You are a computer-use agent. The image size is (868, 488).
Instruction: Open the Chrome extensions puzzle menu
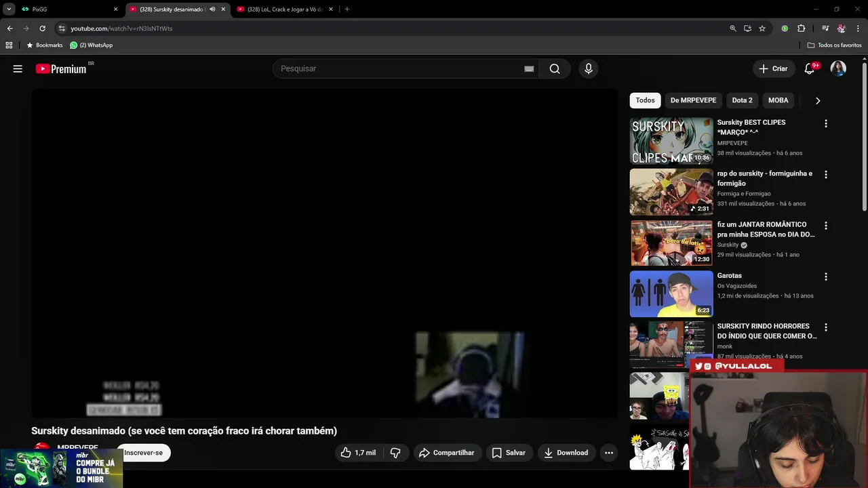point(802,28)
